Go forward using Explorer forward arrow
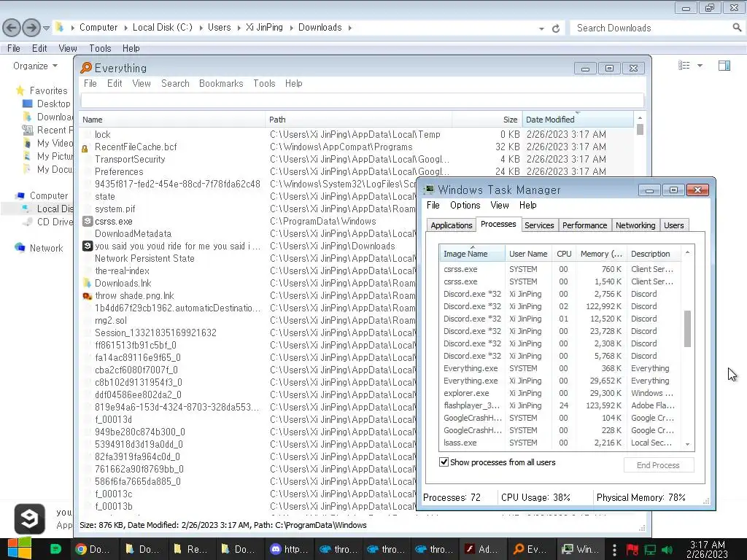 tap(31, 28)
